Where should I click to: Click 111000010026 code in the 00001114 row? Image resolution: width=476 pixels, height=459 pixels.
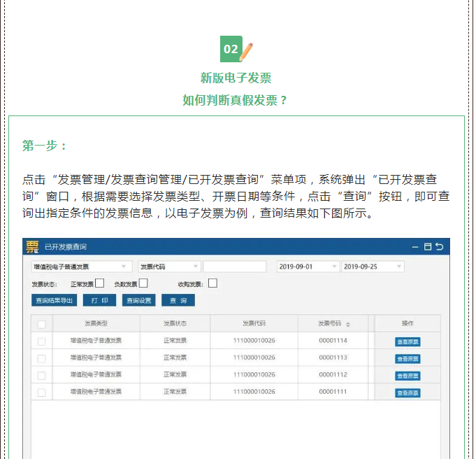tap(254, 341)
